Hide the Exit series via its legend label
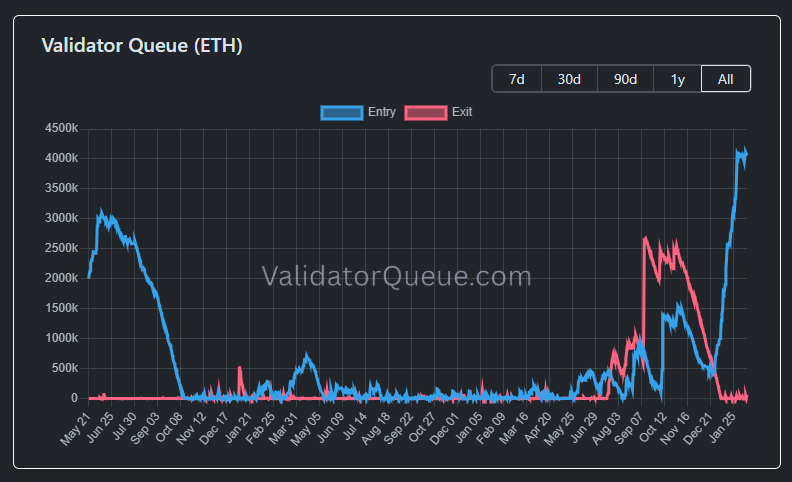The image size is (792, 482). 462,112
